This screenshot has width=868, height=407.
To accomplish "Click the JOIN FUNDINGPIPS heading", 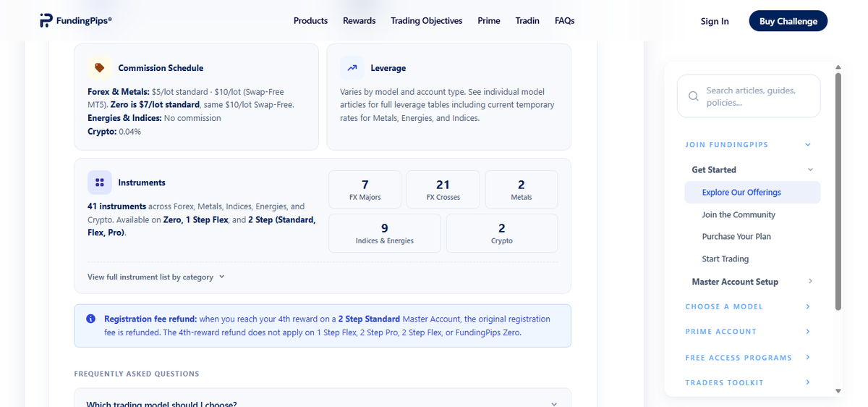I will (x=727, y=145).
